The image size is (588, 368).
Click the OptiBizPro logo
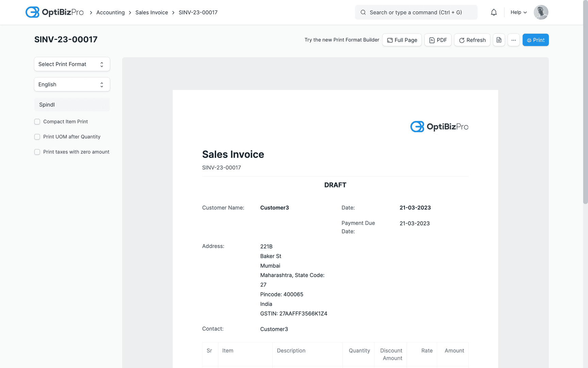[x=54, y=12]
